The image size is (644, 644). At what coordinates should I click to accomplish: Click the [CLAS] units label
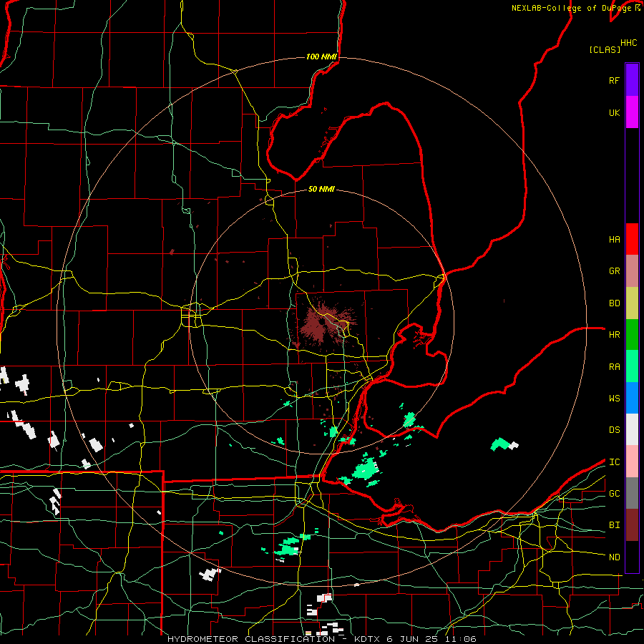(x=605, y=49)
